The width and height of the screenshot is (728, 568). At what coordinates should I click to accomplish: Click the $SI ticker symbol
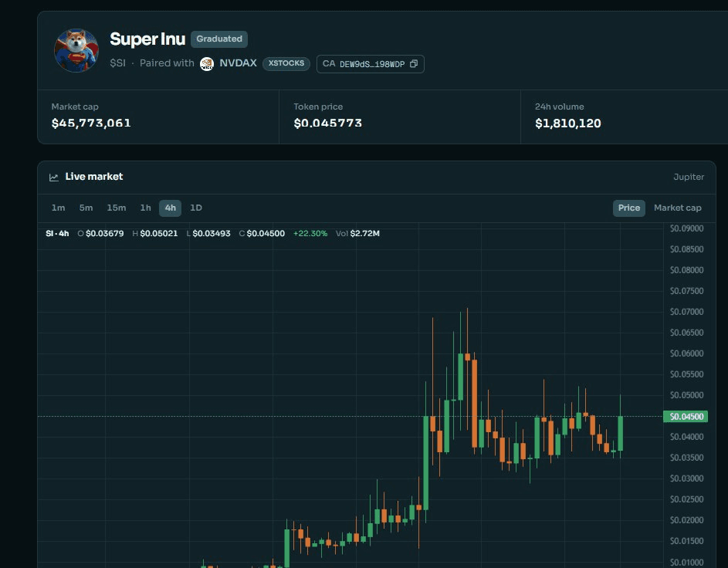[117, 63]
